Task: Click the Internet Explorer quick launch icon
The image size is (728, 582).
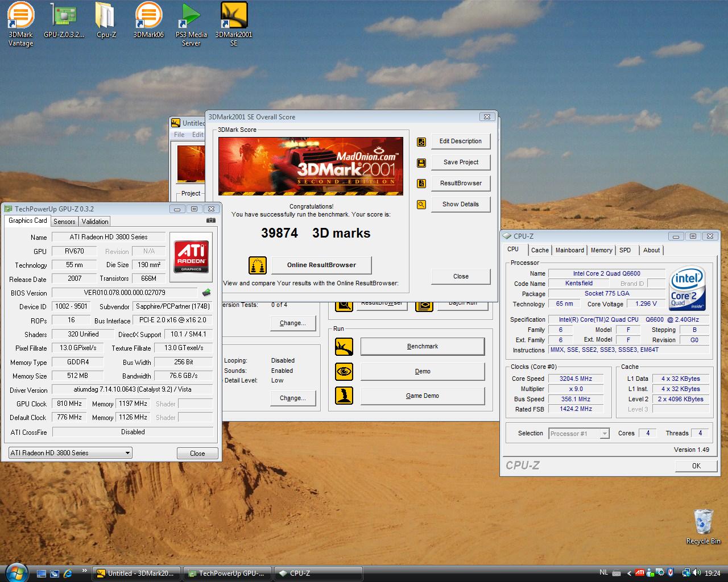Action: click(68, 573)
